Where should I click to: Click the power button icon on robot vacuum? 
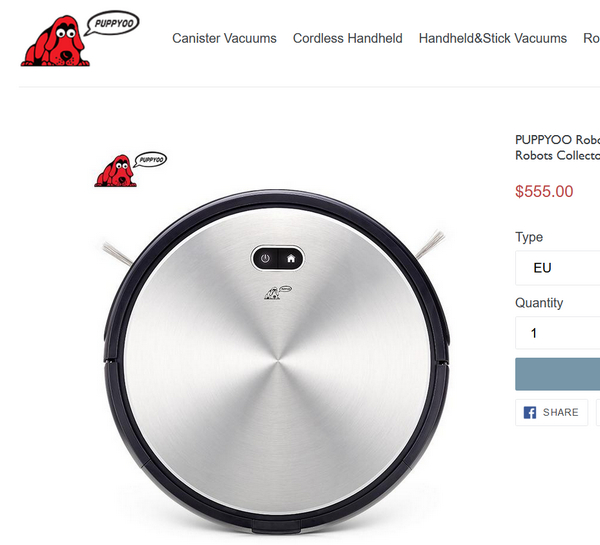pos(265,258)
